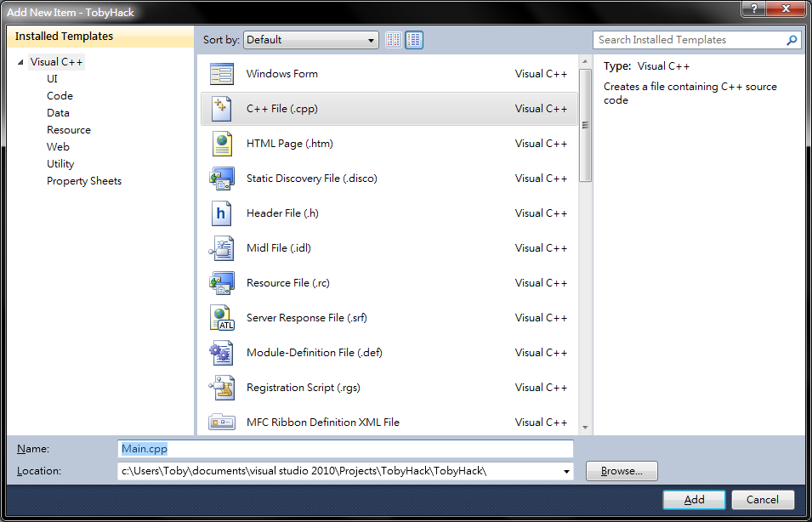Screen dimensions: 812x522
Task: Click the Registration Script icon
Action: point(222,388)
